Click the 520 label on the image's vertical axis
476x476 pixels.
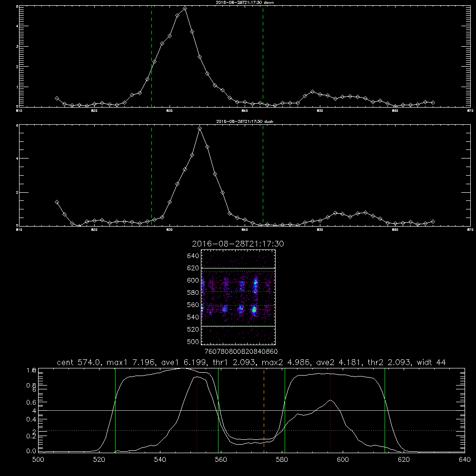[x=193, y=329]
